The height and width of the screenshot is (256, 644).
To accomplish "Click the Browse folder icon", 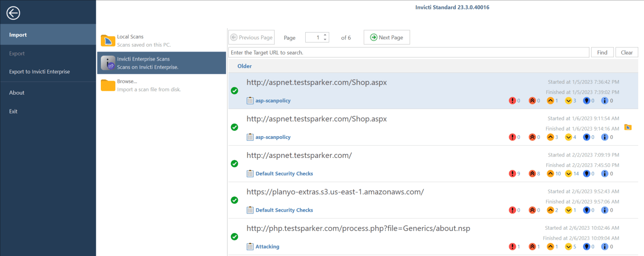I will coord(108,85).
